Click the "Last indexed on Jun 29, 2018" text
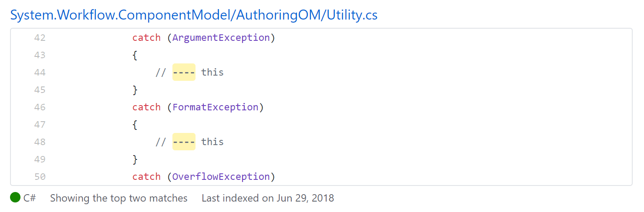The height and width of the screenshot is (212, 644). (268, 198)
